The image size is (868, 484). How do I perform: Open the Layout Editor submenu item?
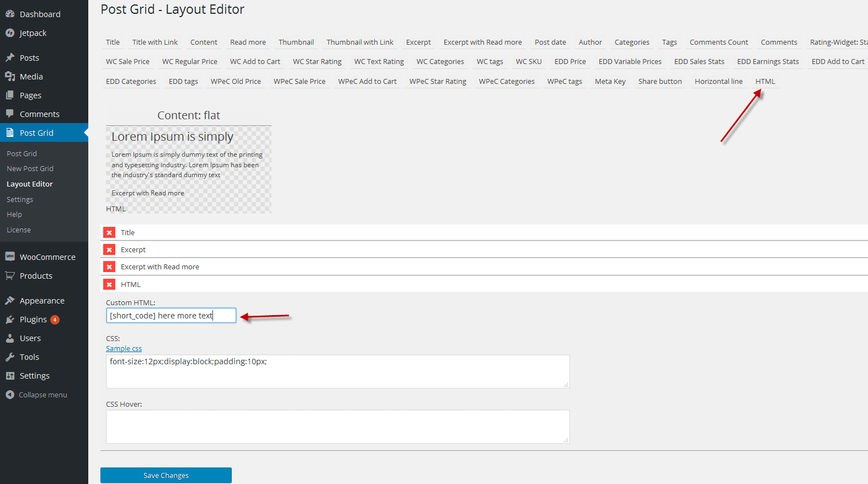tap(30, 184)
